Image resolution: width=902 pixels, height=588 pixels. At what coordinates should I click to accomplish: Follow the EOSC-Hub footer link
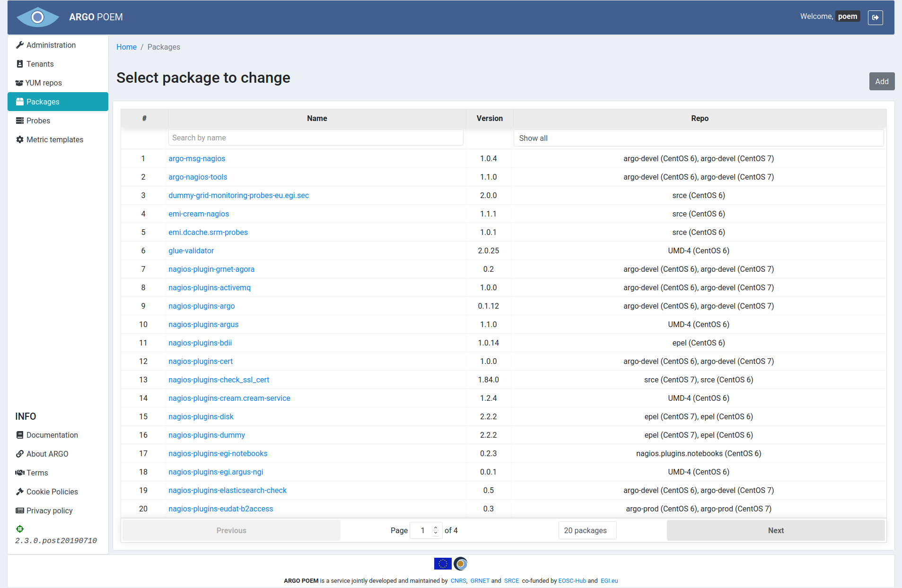(x=572, y=581)
